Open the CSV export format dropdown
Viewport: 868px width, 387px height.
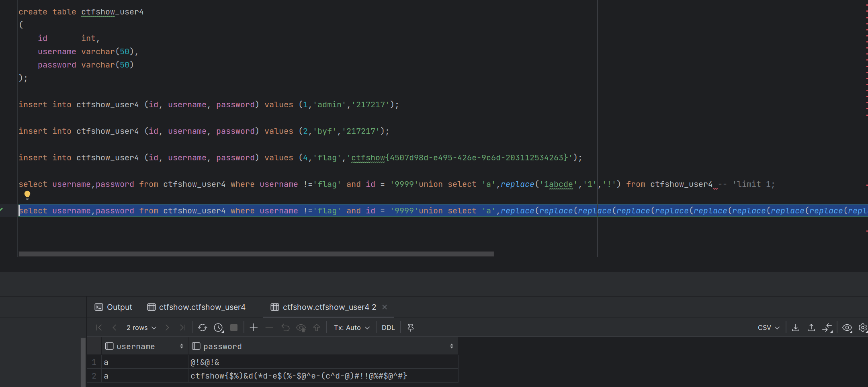click(x=769, y=328)
